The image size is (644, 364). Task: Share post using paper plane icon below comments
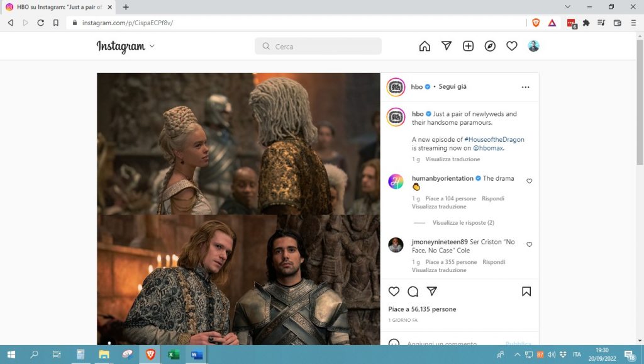click(x=432, y=292)
